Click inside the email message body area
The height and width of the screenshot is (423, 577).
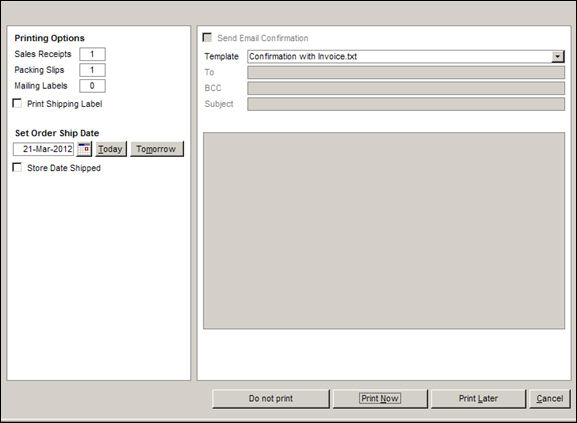tap(384, 231)
